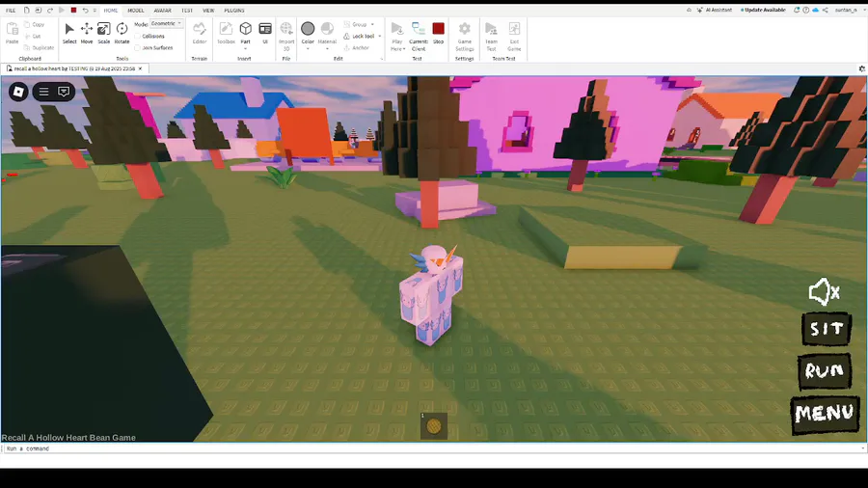Select the hotbar item in slot 1
868x488 pixels.
point(434,425)
